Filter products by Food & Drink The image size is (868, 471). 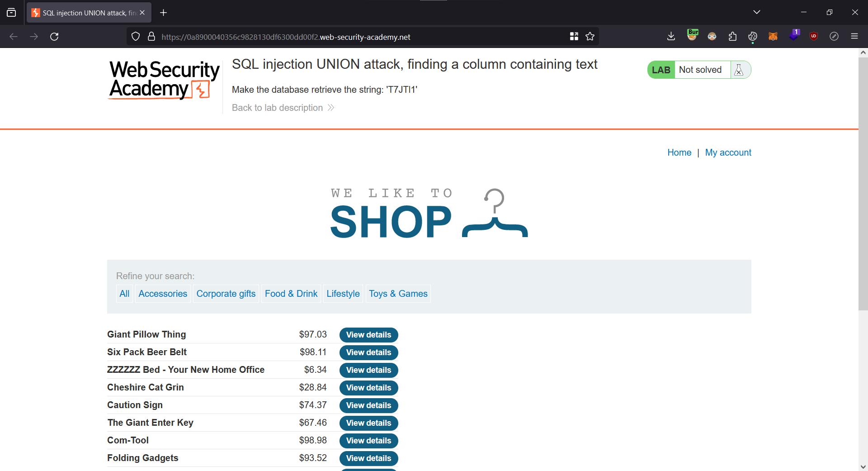[291, 294]
